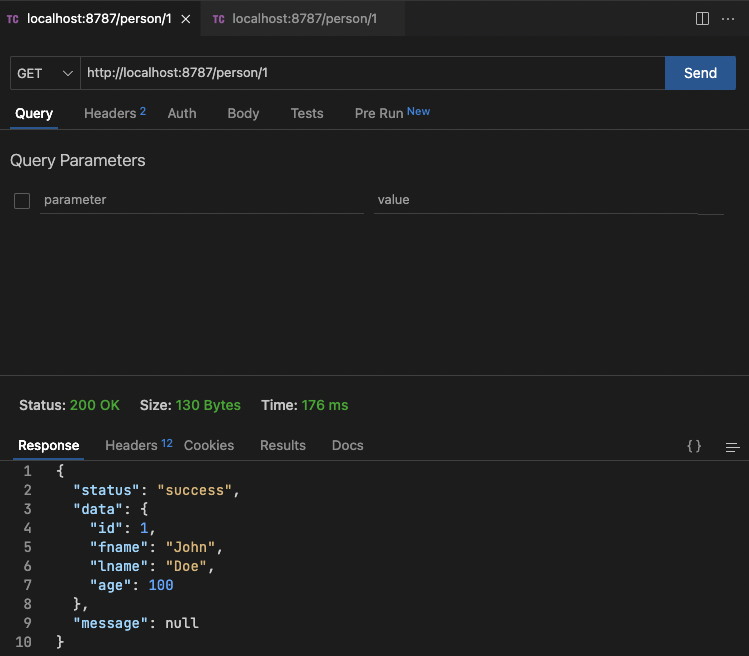Click the TC icon on the active tab

[13, 19]
